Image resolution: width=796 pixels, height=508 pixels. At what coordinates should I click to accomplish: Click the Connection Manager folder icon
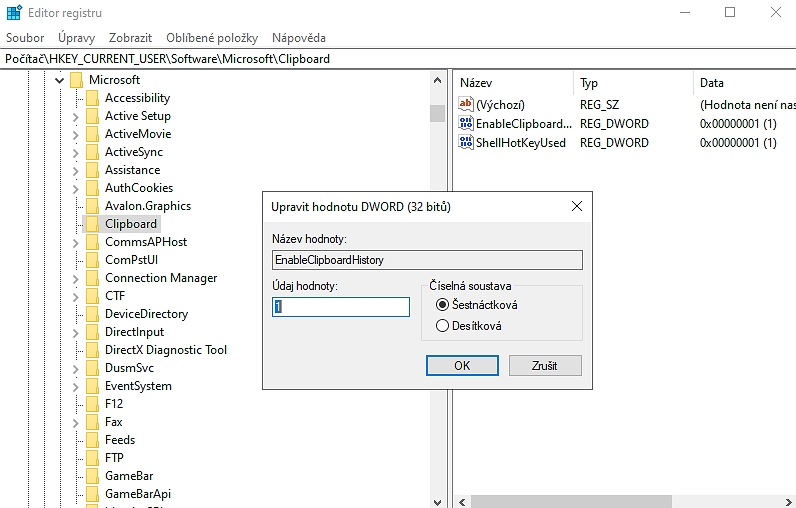(92, 278)
